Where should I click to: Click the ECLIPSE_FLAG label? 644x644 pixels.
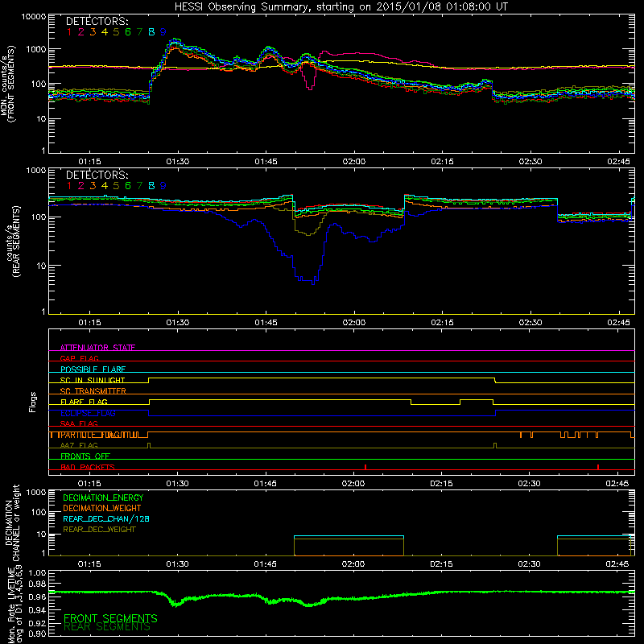tap(88, 413)
